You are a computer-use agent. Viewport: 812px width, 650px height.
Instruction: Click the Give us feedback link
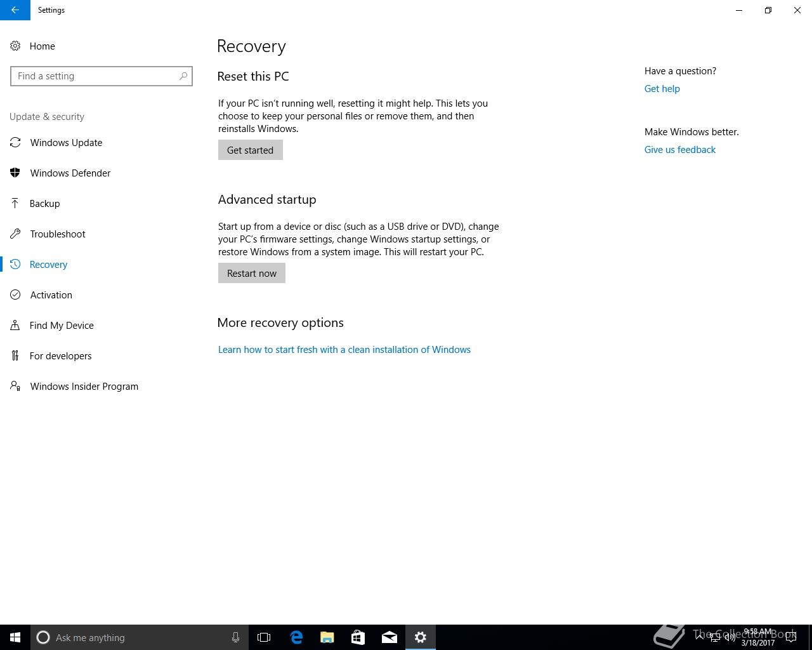(x=680, y=150)
